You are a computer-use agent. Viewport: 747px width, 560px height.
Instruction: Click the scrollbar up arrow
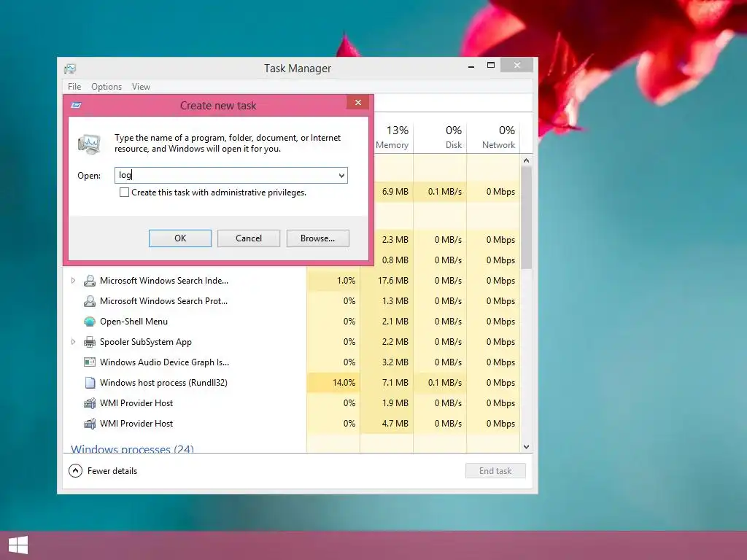pyautogui.click(x=527, y=161)
